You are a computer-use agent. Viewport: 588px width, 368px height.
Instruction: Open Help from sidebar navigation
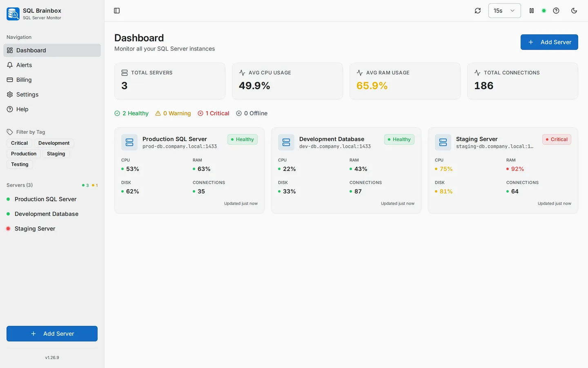pos(52,109)
